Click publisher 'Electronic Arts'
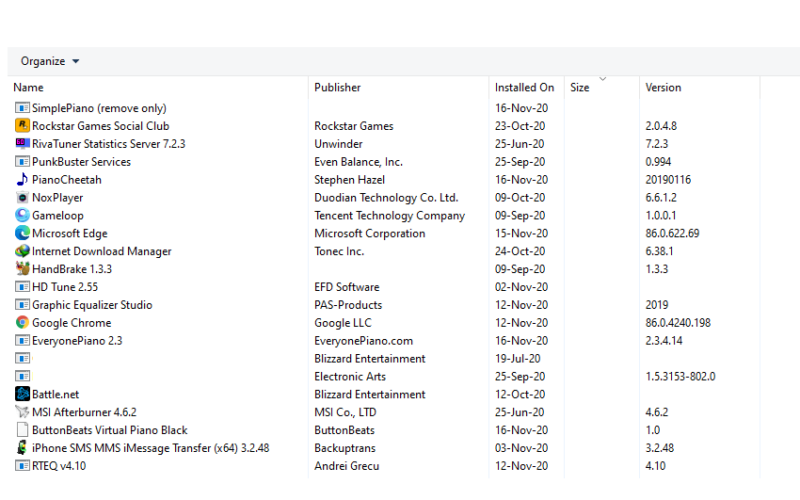Image resolution: width=800 pixels, height=500 pixels. pos(350,376)
